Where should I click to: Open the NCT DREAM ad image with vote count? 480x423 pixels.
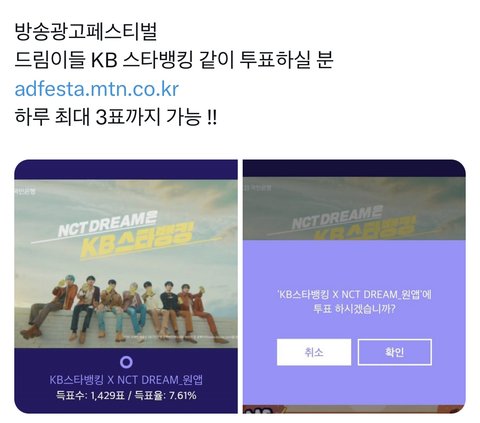click(x=126, y=287)
